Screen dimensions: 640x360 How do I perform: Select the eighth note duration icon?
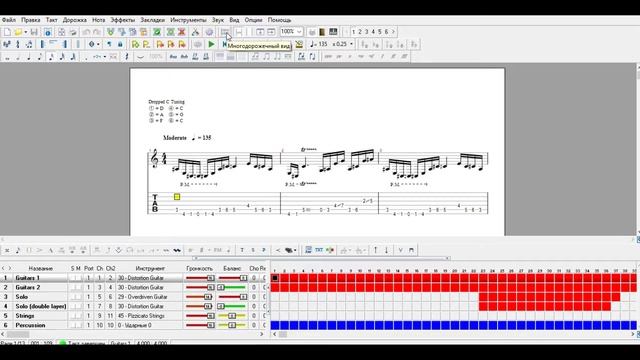40,57
